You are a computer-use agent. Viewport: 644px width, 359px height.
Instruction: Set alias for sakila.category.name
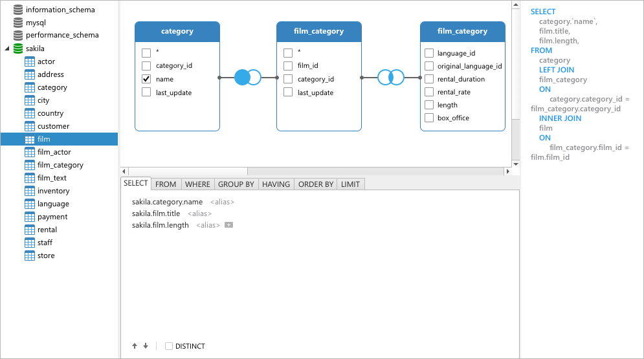click(222, 202)
